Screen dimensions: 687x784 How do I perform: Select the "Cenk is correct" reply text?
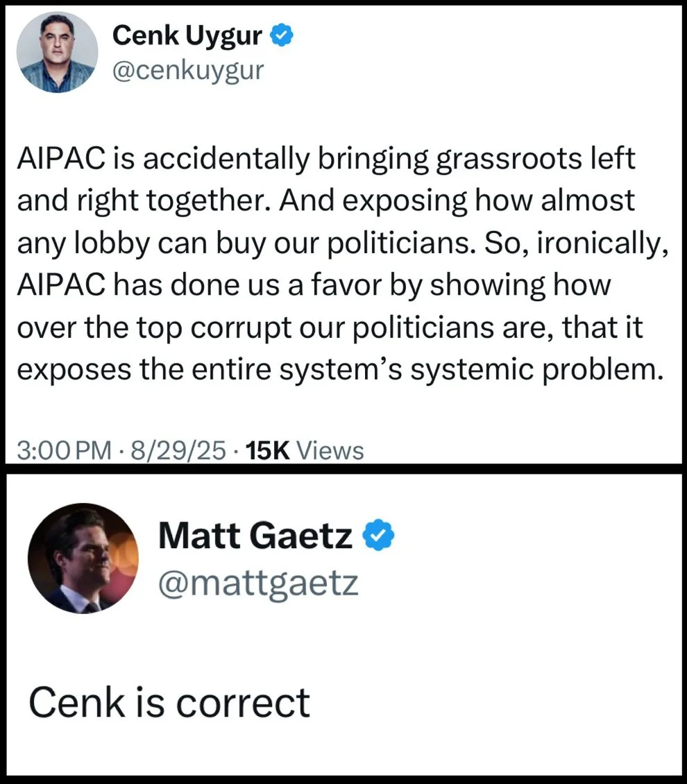pyautogui.click(x=169, y=702)
